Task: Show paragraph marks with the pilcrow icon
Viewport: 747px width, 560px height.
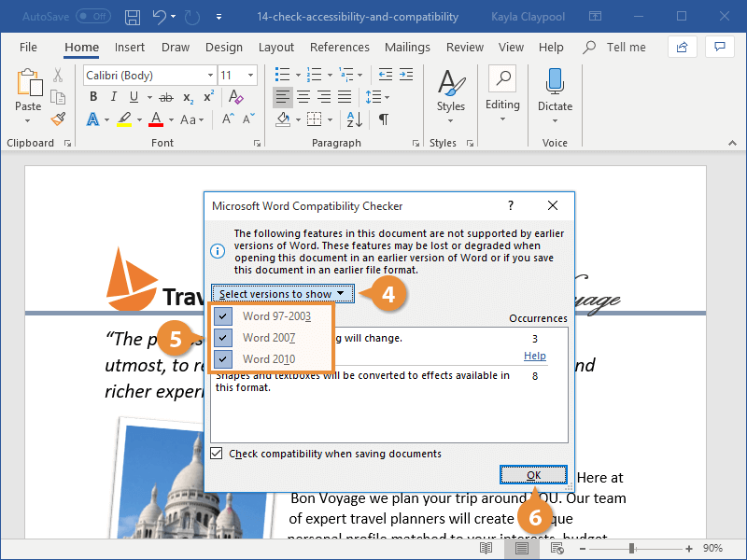Action: (x=386, y=119)
